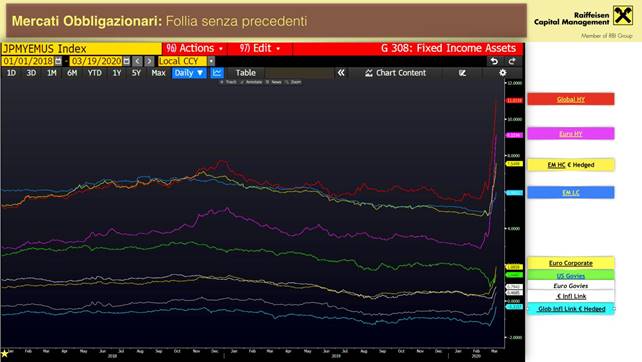The height and width of the screenshot is (362, 642).
Task: Click the Chart Content button
Action: tap(396, 73)
